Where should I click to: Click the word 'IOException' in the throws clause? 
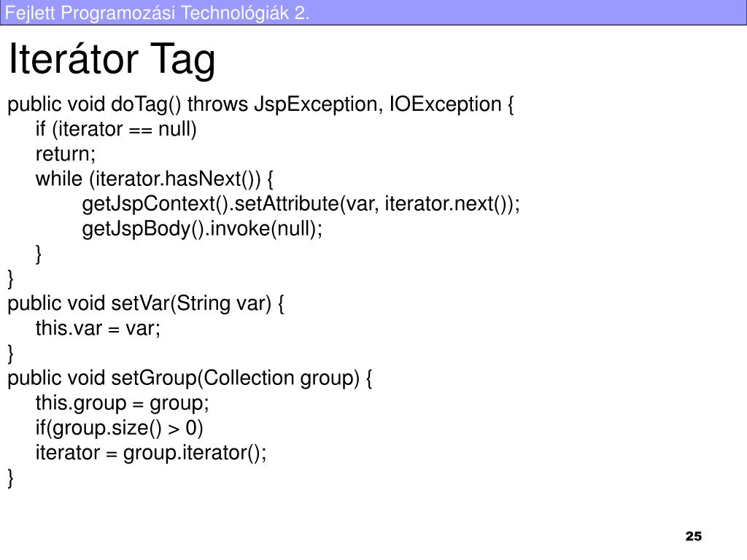click(446, 104)
